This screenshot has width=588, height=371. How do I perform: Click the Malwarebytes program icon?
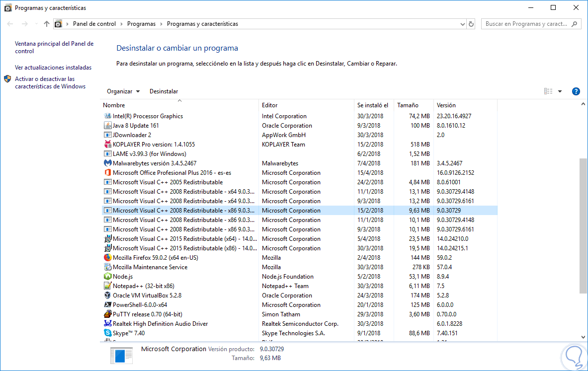point(108,163)
